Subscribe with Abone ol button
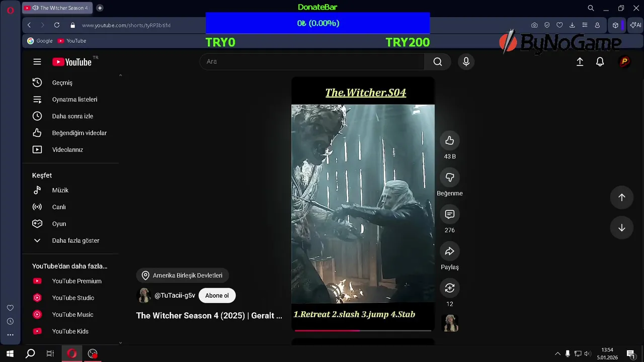 pos(217,296)
